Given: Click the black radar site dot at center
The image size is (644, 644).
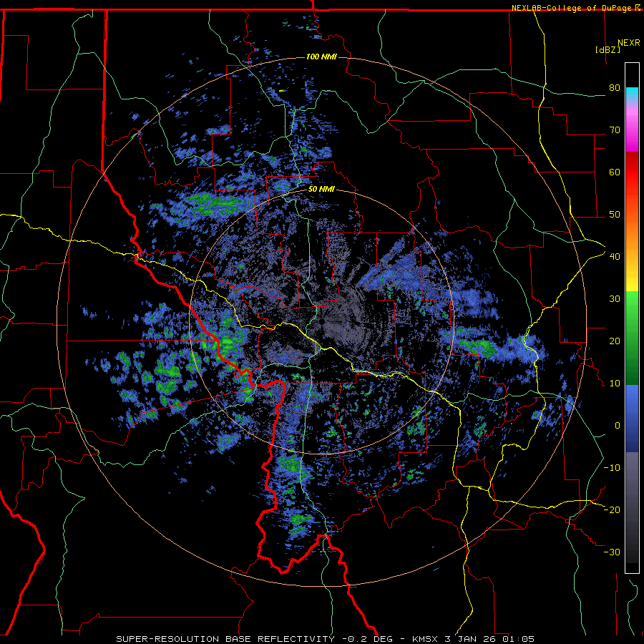Looking at the screenshot, I should pyautogui.click(x=323, y=321).
